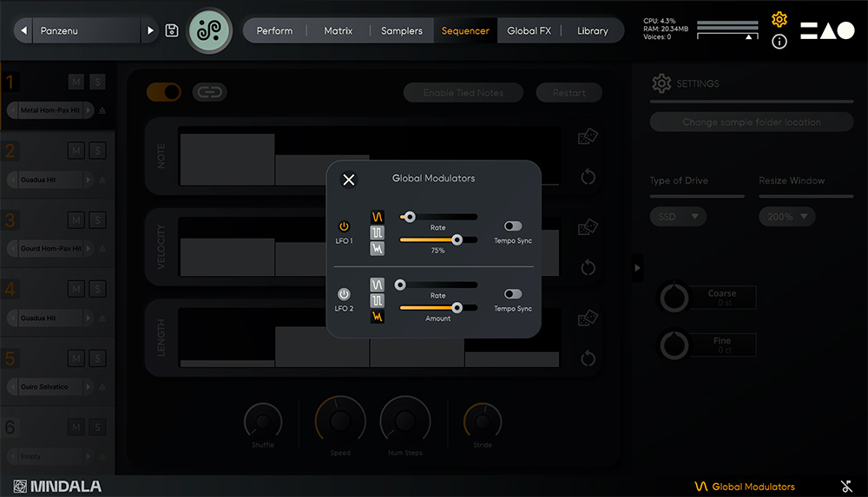Go to previous preset arrow
This screenshot has width=868, height=497.
(23, 31)
